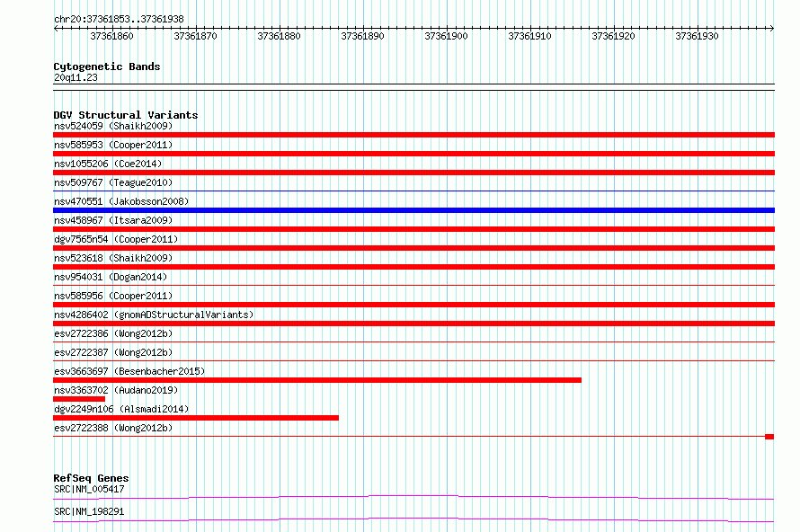This screenshot has height=532, width=800.
Task: Click the thin blue line under nsv509767
Action: [413, 191]
